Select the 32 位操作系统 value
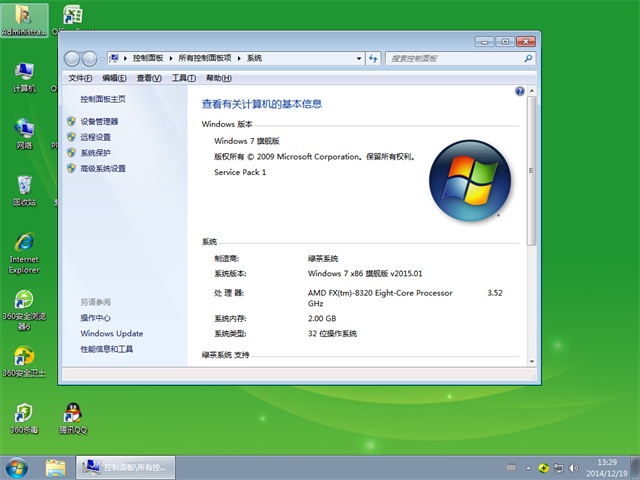 332,333
